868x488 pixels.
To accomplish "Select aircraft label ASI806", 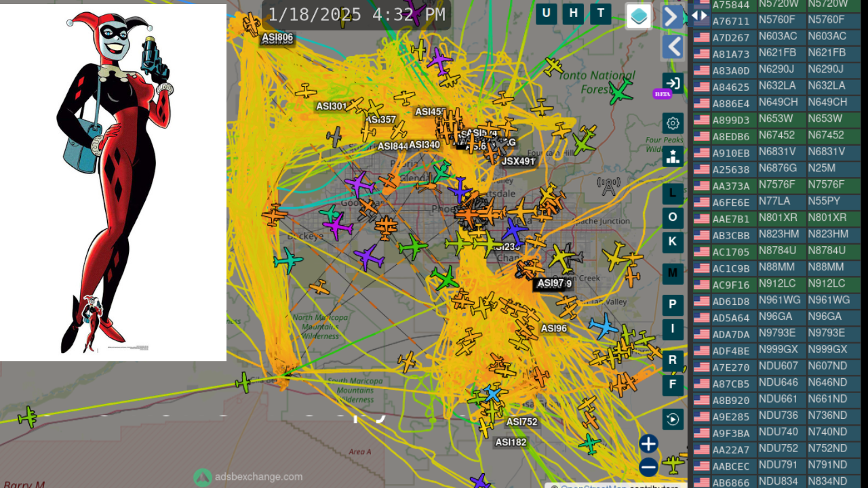I will pos(277,38).
